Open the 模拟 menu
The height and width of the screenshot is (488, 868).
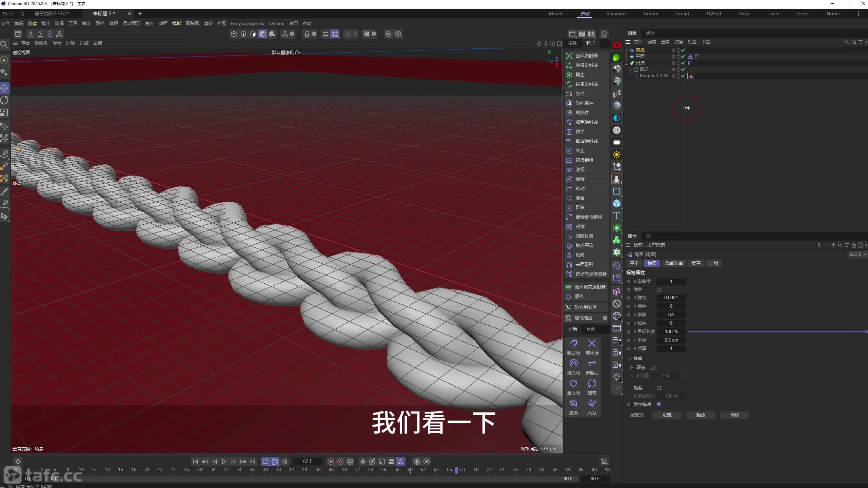(x=176, y=23)
